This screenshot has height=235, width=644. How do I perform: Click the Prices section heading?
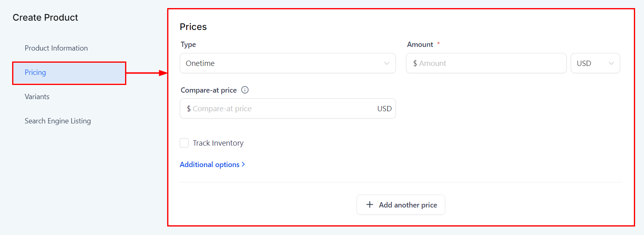tap(193, 27)
